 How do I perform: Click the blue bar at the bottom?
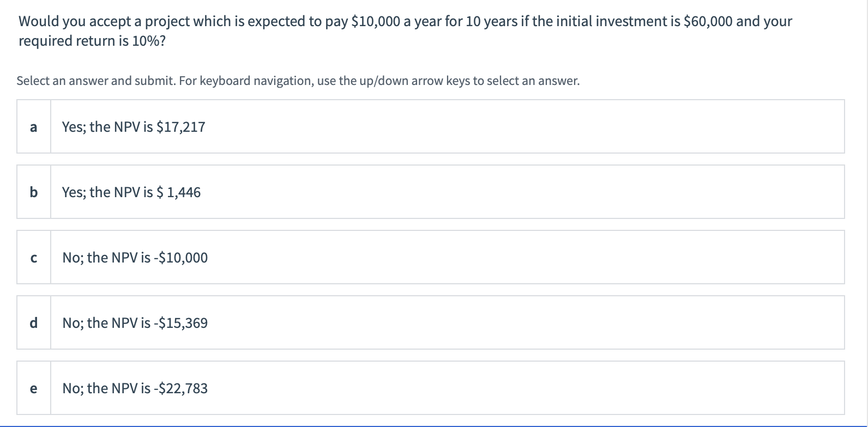tap(434, 424)
